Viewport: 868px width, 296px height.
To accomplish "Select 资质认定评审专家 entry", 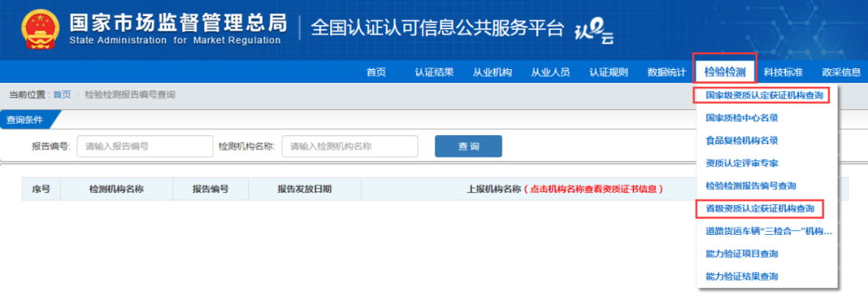I will [x=742, y=163].
